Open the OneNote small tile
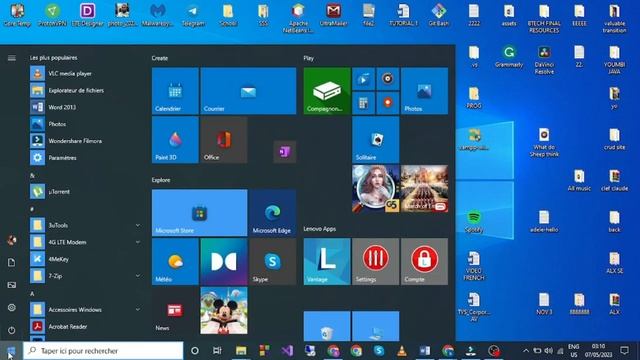 [x=284, y=152]
